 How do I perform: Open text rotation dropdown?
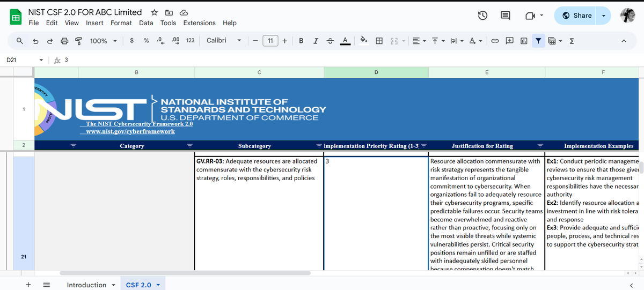pos(474,41)
